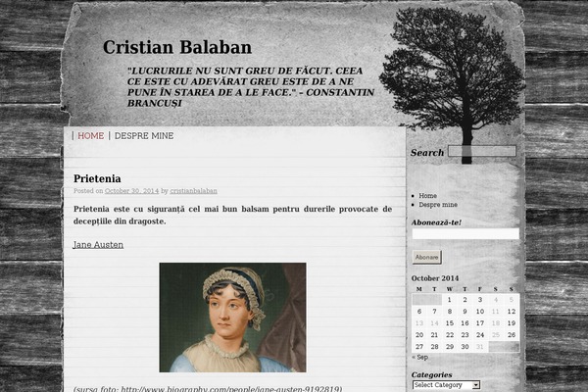
Task: Select calendar date 2
Action: [x=465, y=300]
